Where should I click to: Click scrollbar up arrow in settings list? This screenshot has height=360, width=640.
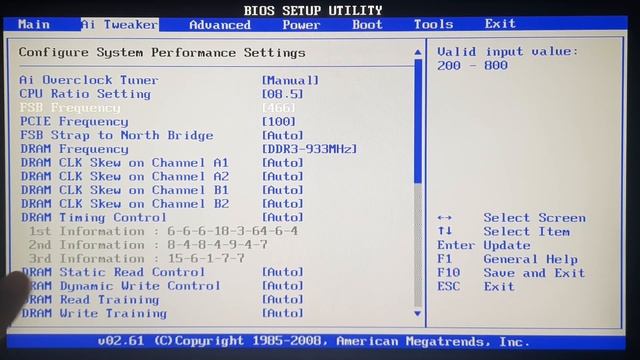coord(418,52)
